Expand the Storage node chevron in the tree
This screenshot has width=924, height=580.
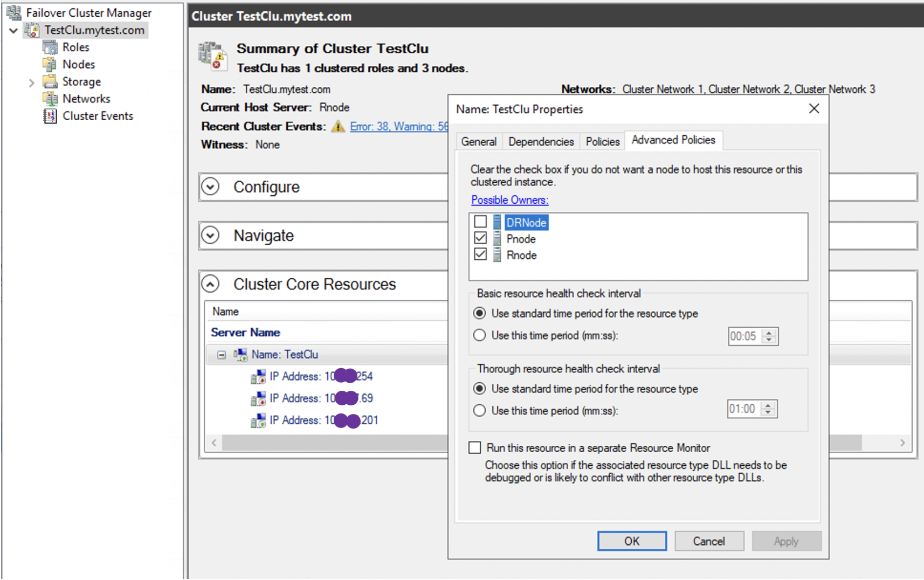pyautogui.click(x=32, y=81)
